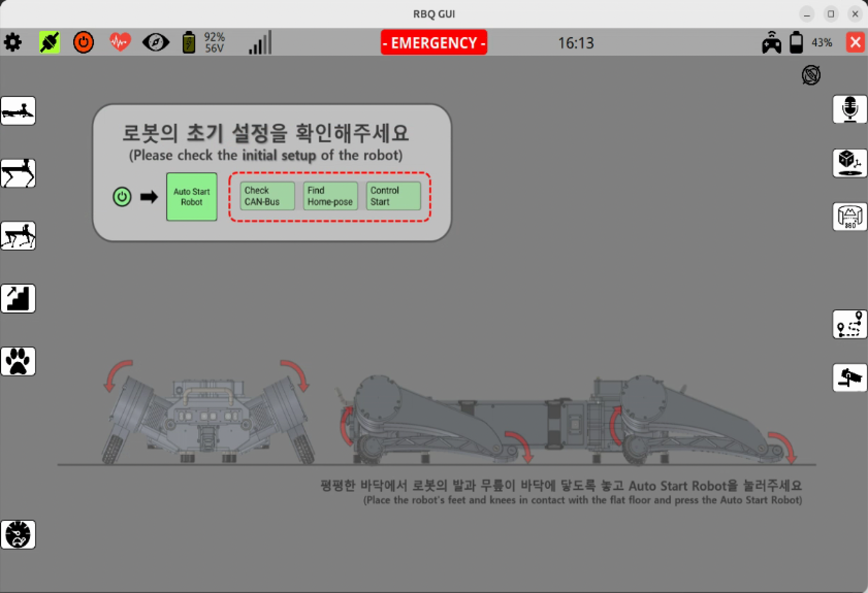Image resolution: width=868 pixels, height=593 pixels.
Task: Open the heartbeat health status icon
Action: point(120,42)
